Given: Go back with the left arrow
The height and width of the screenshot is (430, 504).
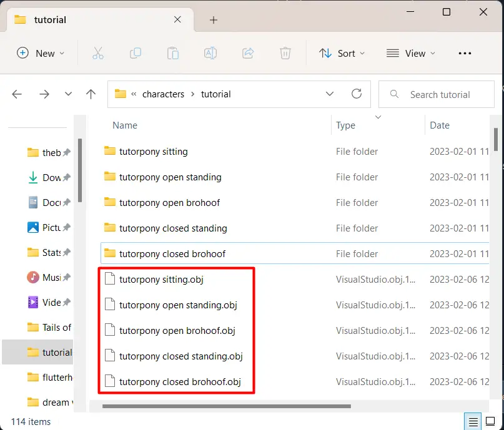Looking at the screenshot, I should 17,94.
